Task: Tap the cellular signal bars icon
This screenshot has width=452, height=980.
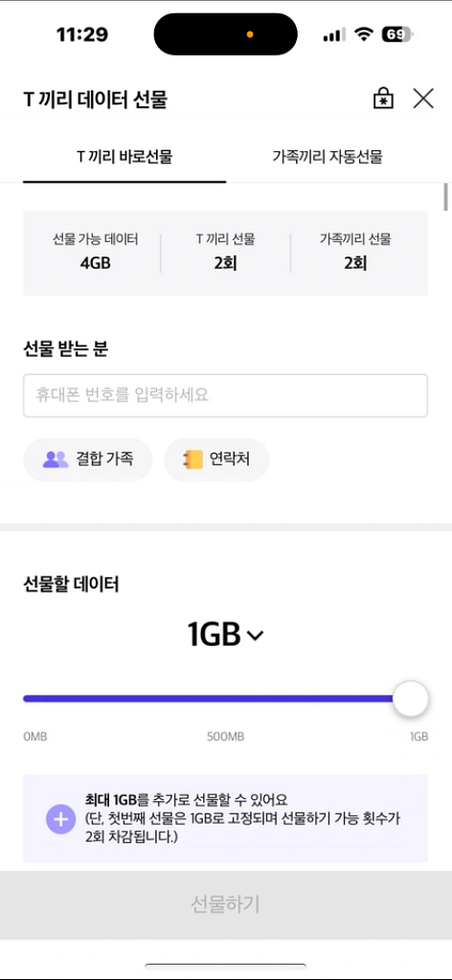Action: pyautogui.click(x=334, y=35)
